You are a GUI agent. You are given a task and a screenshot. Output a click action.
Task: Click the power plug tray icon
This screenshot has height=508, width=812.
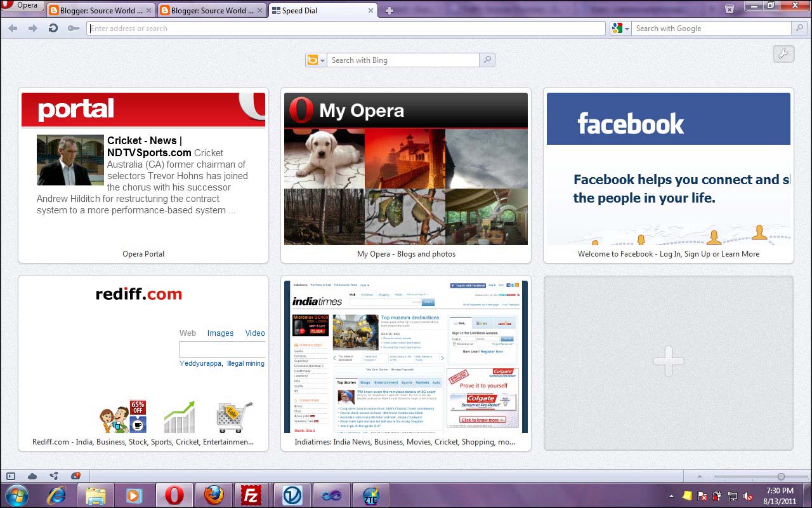click(717, 496)
